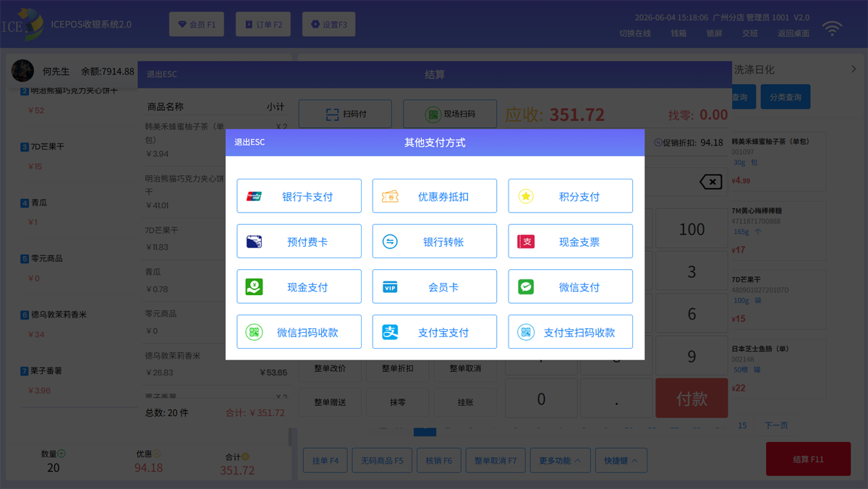Click the Alipay blue logo icon
868x489 pixels.
(390, 332)
